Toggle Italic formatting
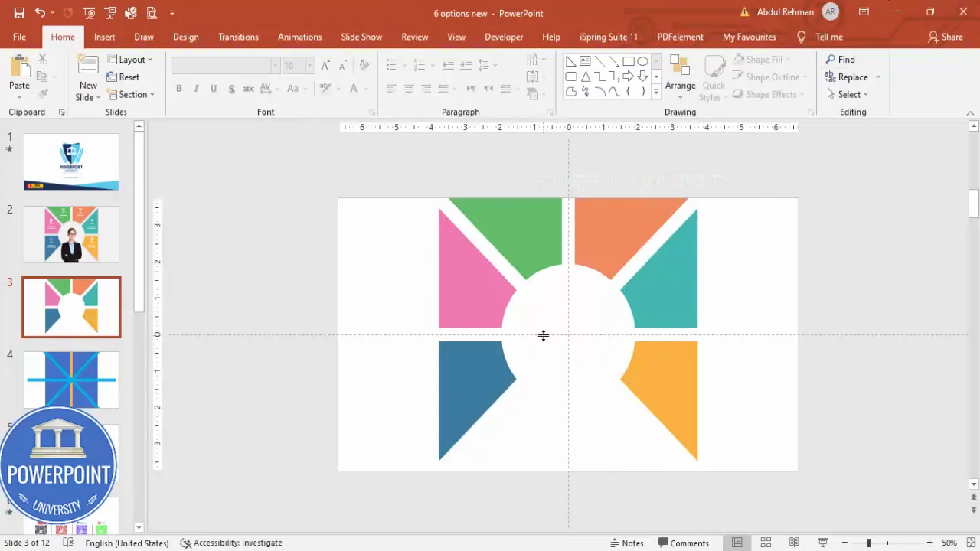The image size is (980, 551). pyautogui.click(x=196, y=89)
